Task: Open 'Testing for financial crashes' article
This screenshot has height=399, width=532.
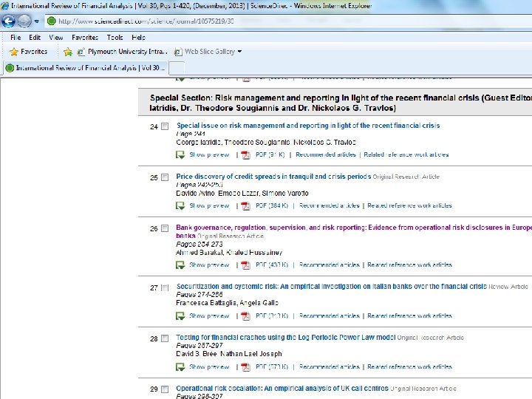Action: click(286, 337)
